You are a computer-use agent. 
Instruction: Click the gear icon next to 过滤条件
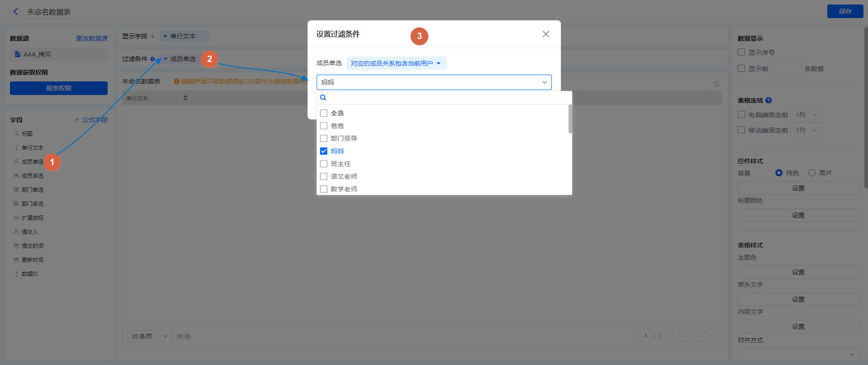[x=152, y=59]
